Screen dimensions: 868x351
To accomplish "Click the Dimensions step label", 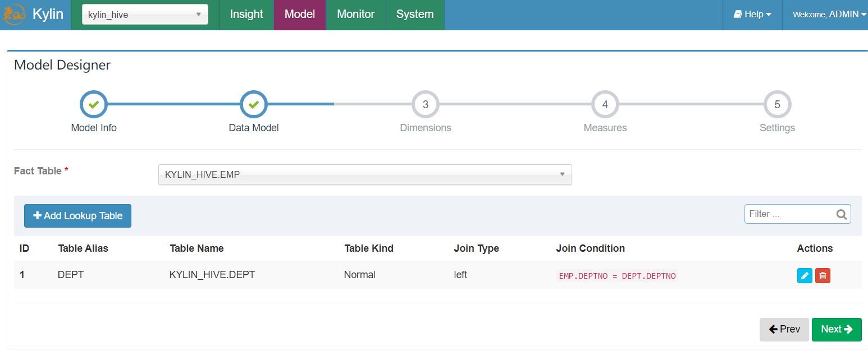I will click(x=426, y=128).
